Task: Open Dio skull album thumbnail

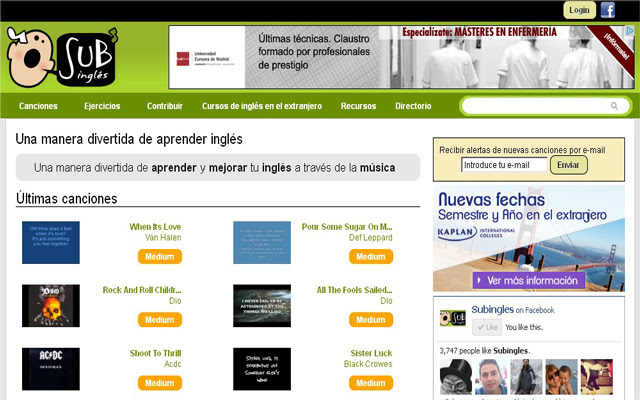Action: coord(51,306)
